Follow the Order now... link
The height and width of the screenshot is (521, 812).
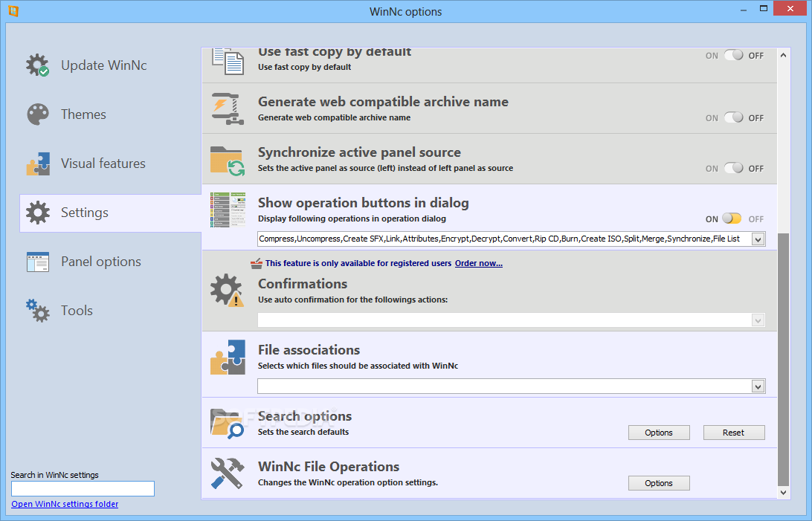(x=479, y=263)
